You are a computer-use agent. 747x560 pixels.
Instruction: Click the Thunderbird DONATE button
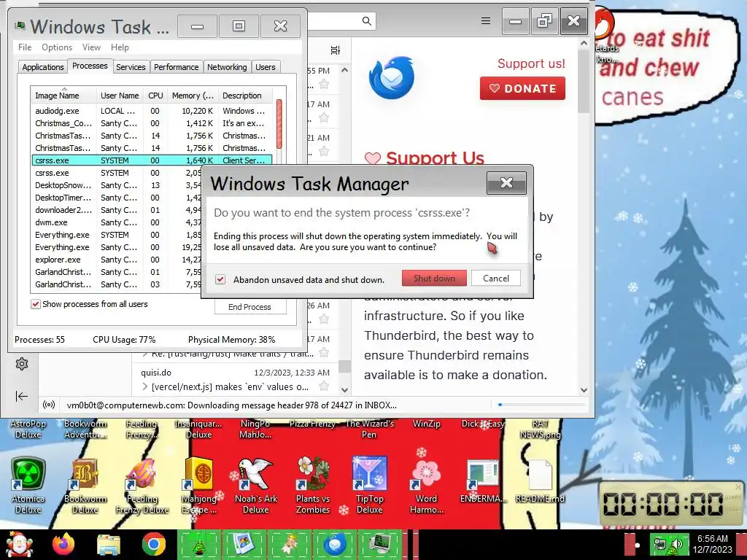click(x=522, y=88)
